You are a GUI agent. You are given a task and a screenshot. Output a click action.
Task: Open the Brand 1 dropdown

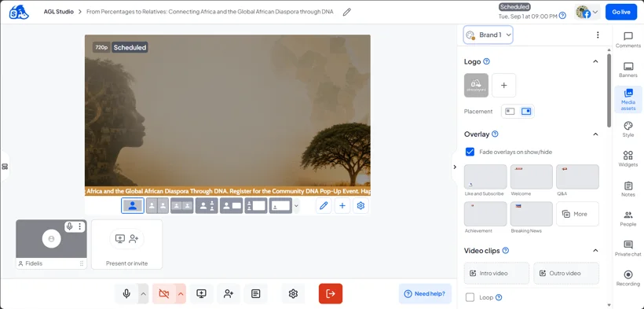pyautogui.click(x=488, y=35)
